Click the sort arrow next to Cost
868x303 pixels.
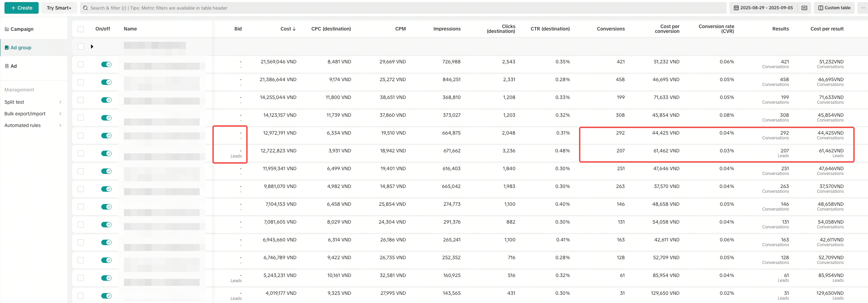click(294, 29)
